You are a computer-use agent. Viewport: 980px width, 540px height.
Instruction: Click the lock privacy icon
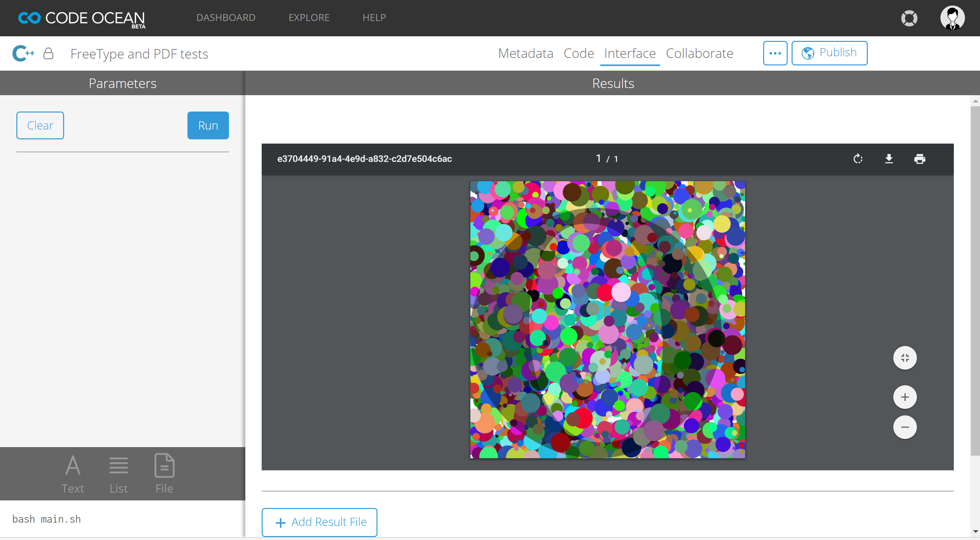click(x=48, y=54)
